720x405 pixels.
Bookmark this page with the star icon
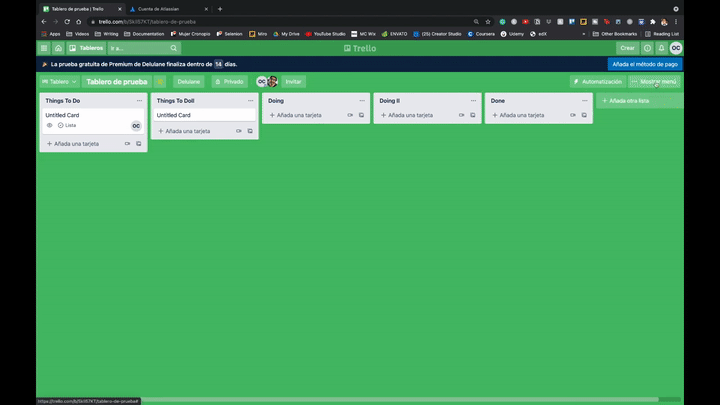[488, 22]
